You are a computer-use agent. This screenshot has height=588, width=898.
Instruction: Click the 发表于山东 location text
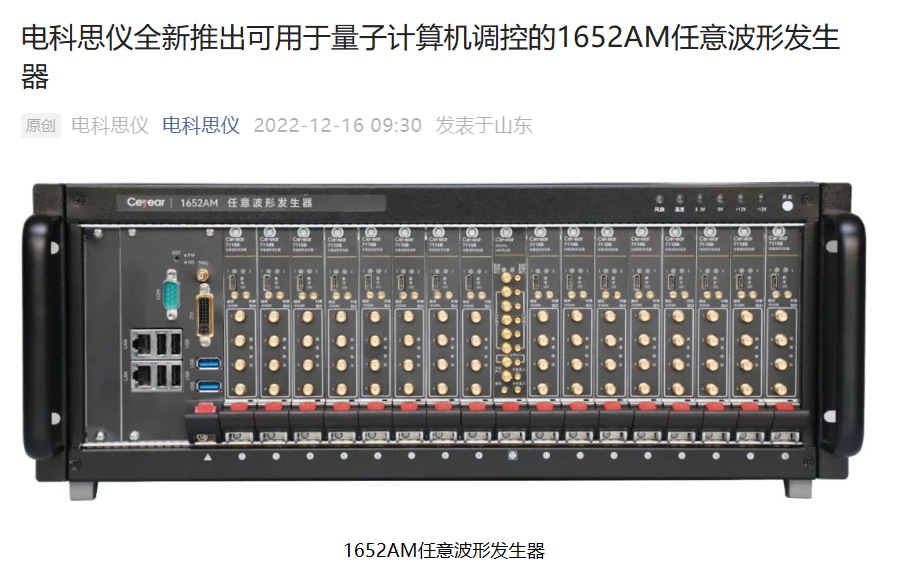484,125
